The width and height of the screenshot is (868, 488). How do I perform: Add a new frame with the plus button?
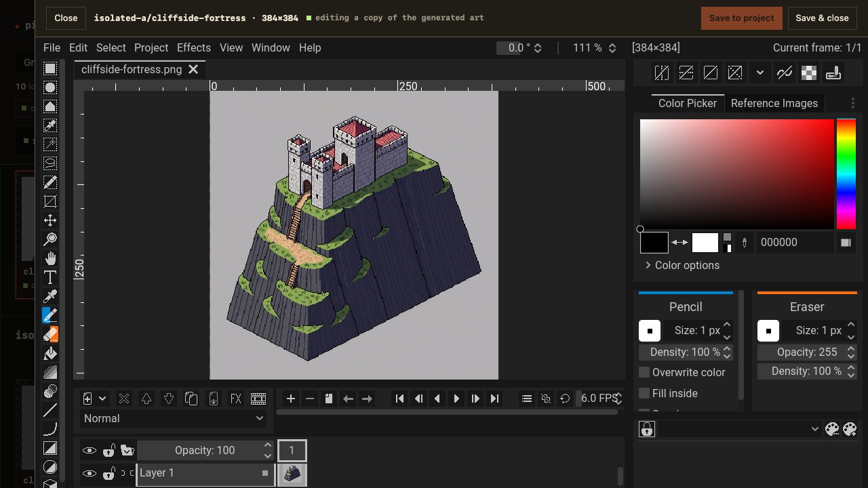tap(291, 399)
